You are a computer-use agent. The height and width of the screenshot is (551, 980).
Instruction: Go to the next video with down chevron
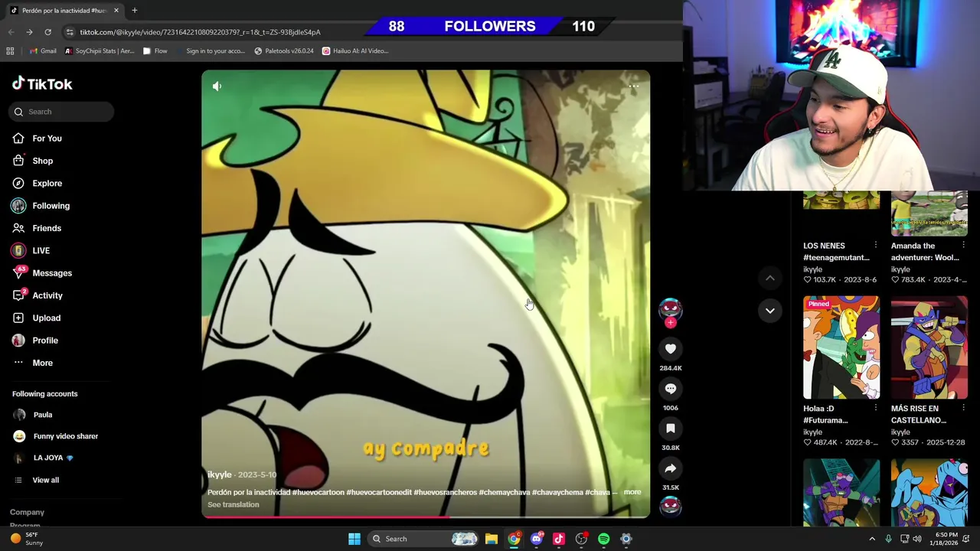click(x=770, y=311)
